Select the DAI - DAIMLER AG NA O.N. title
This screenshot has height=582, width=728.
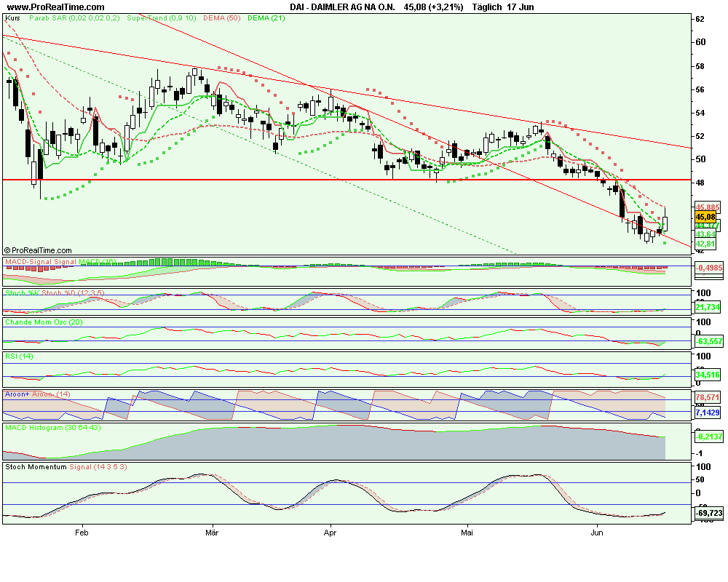pyautogui.click(x=342, y=7)
